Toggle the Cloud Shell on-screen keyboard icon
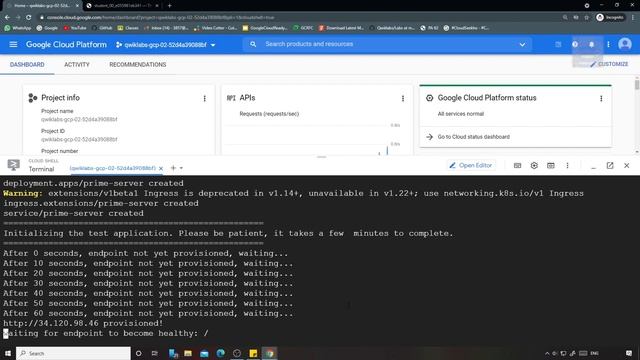Screen dimensions: 640x360 point(517,165)
